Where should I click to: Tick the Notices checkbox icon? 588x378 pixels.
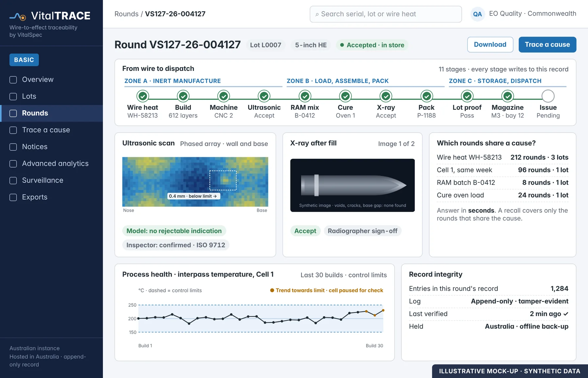pyautogui.click(x=13, y=147)
